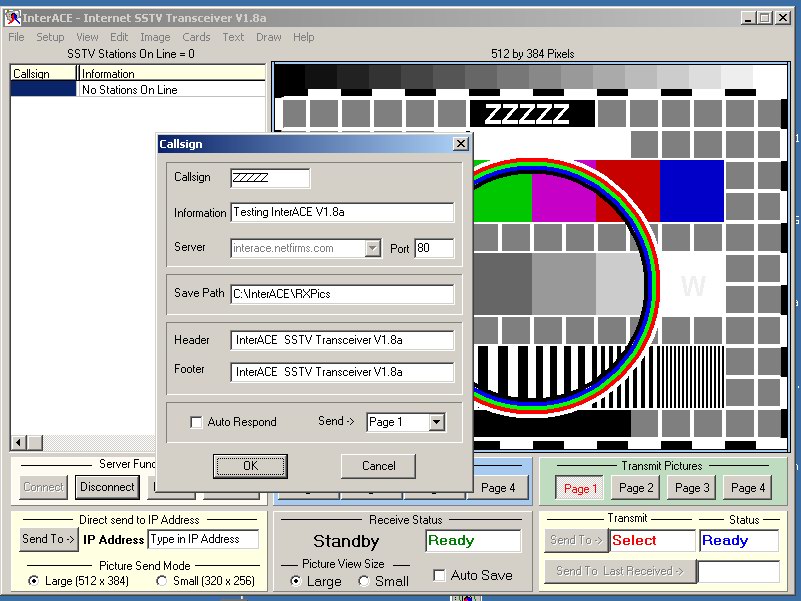The image size is (801, 601).
Task: Click the Save Path field
Action: [x=342, y=294]
